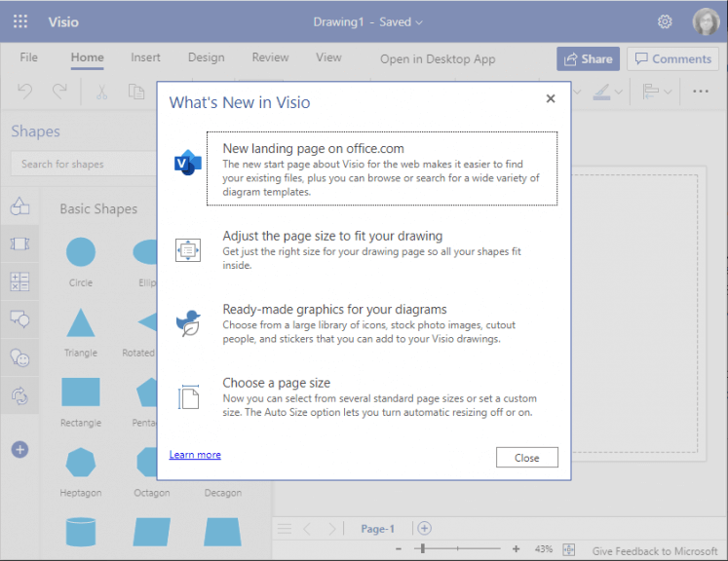
Task: Click the New landing page heading
Action: click(x=314, y=148)
